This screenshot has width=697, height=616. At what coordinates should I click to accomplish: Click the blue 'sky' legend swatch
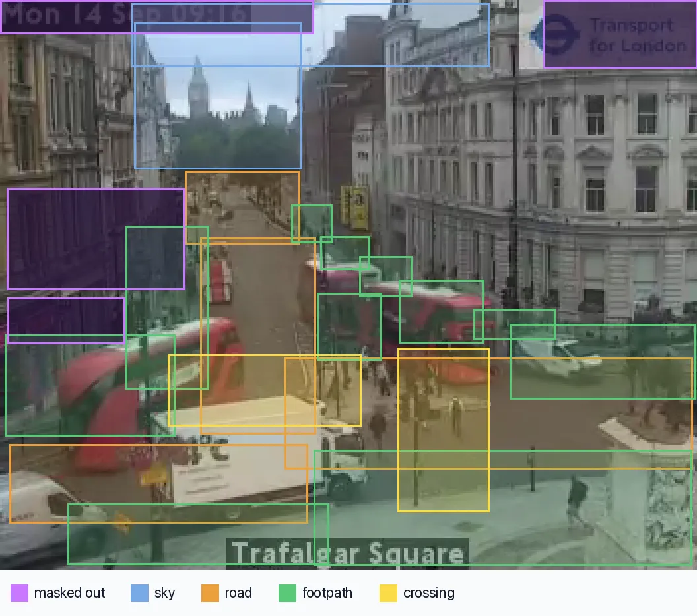[139, 594]
